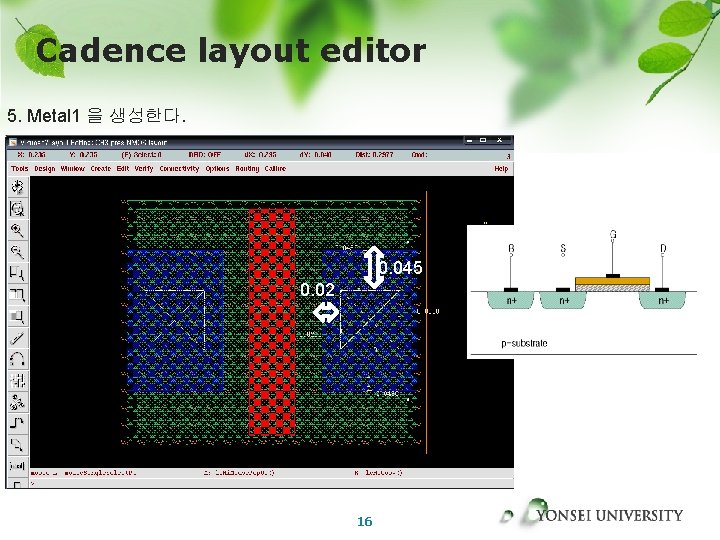Image resolution: width=720 pixels, height=540 pixels.
Task: Click the Virtuoso window title-bar icon
Action: pos(13,142)
